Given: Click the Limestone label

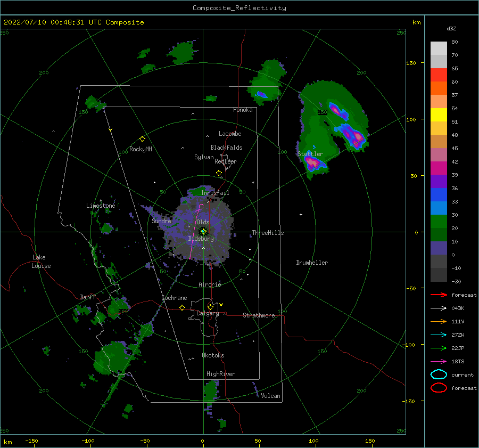Looking at the screenshot, I should [101, 206].
